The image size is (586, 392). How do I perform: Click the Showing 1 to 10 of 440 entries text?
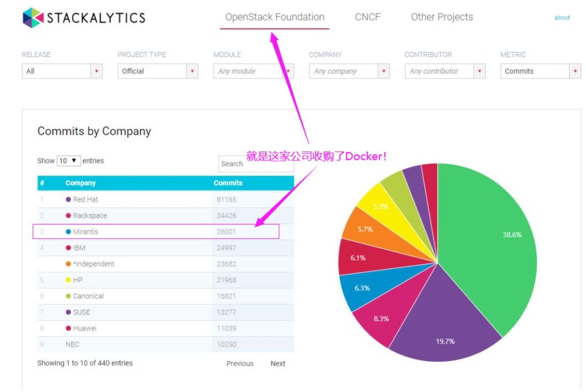(85, 363)
